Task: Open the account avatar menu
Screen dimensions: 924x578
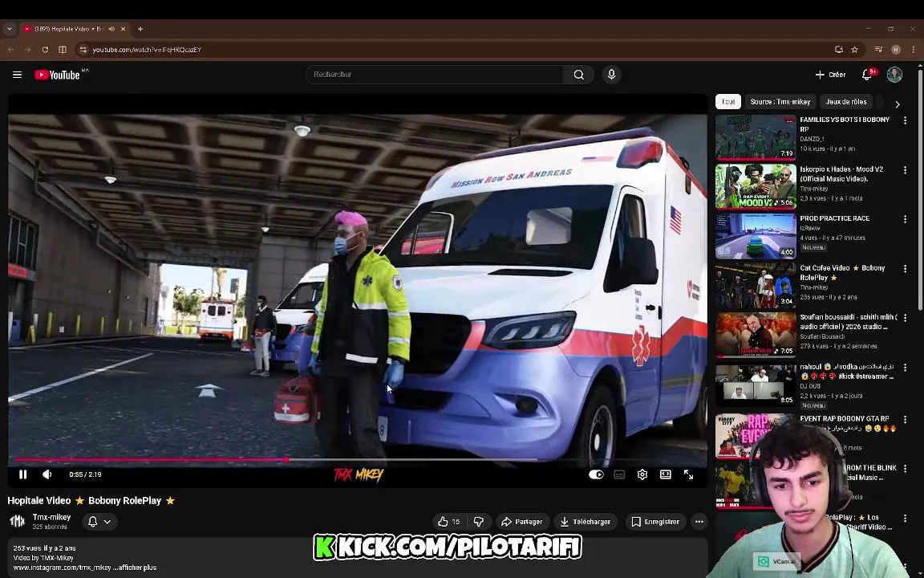Action: (894, 75)
